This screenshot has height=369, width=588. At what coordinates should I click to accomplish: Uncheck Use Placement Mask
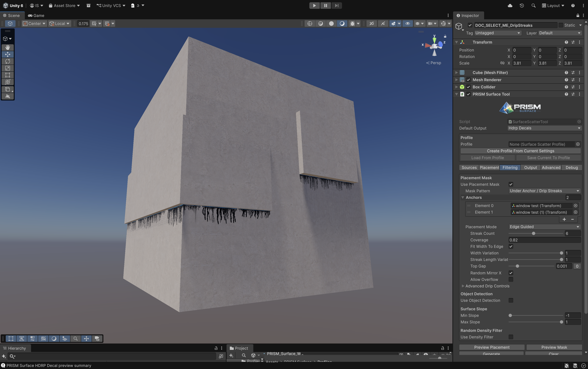click(x=511, y=184)
